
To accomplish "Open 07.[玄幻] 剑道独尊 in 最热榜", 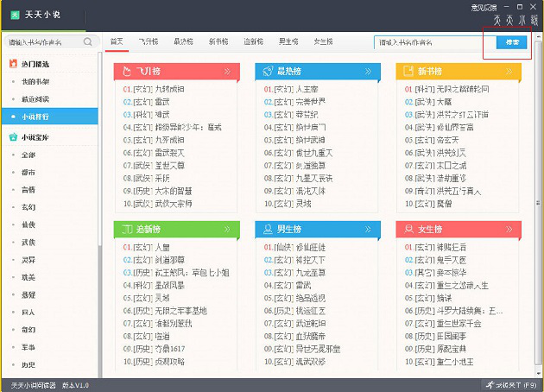I will tap(294, 166).
